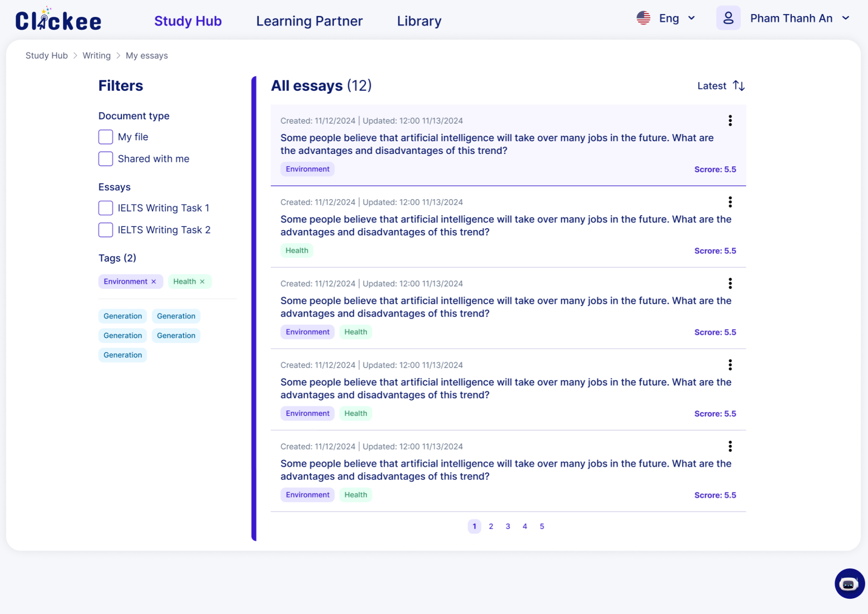Viewport: 868px width, 614px height.
Task: Select the Generation tag in the last row
Action: (122, 355)
